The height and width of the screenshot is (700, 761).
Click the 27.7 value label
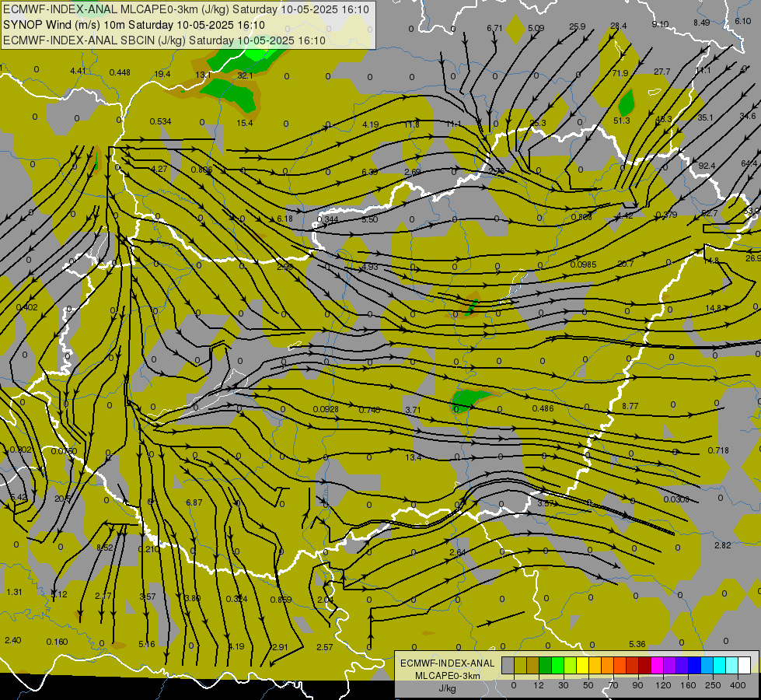point(662,72)
